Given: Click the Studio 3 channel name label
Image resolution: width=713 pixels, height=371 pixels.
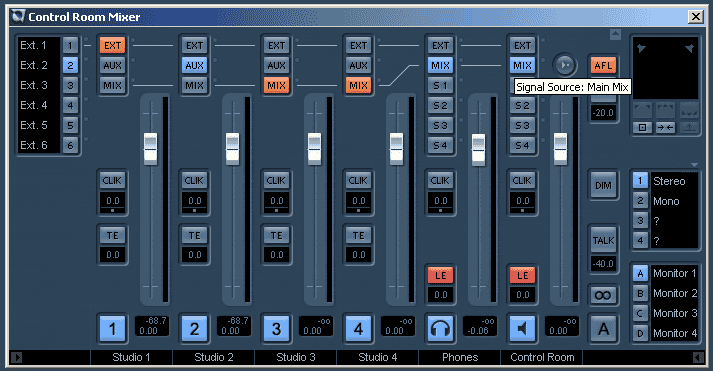Looking at the screenshot, I should coord(296,357).
